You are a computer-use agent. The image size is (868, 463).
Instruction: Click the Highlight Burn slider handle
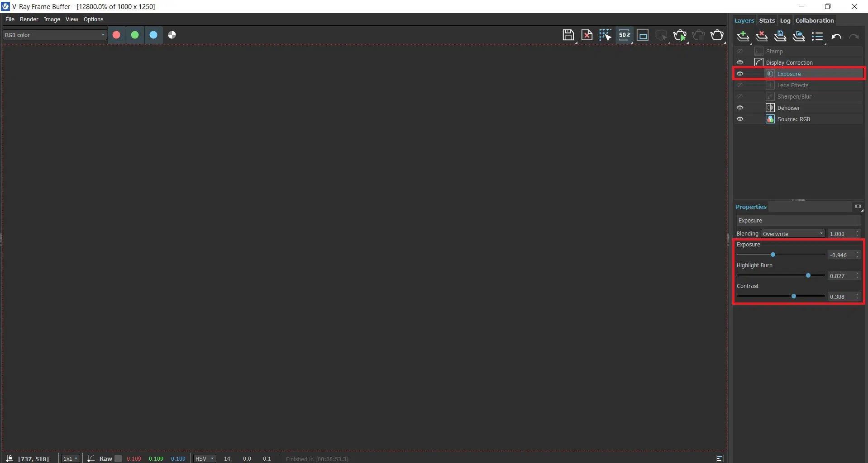pos(808,275)
